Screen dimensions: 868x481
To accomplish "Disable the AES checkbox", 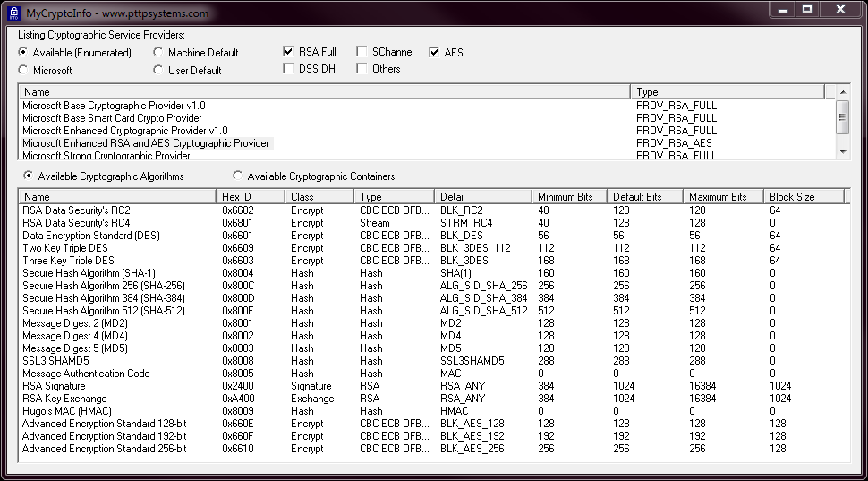I will tap(435, 52).
